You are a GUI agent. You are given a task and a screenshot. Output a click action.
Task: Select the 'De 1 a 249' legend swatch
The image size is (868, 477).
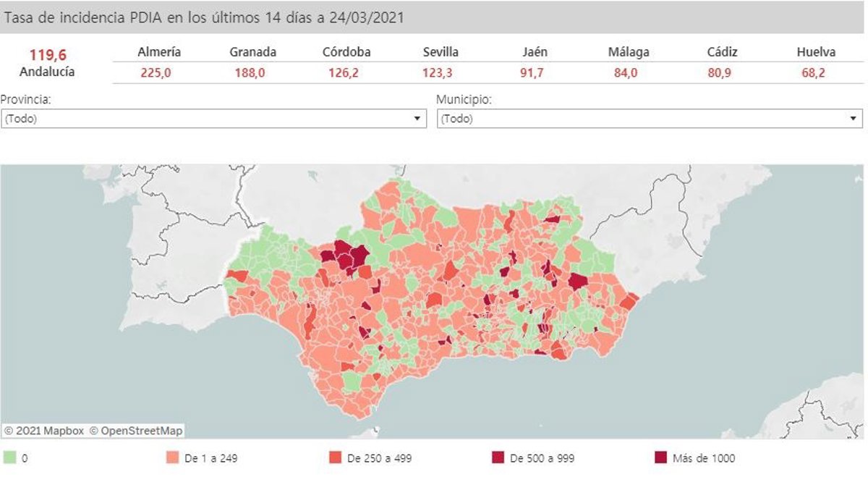(172, 457)
